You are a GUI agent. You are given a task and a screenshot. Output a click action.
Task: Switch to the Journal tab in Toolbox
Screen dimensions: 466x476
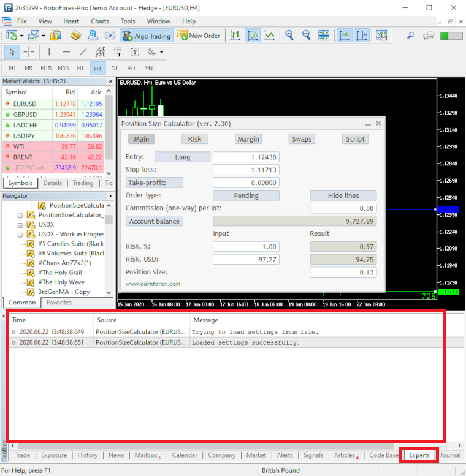click(x=450, y=455)
